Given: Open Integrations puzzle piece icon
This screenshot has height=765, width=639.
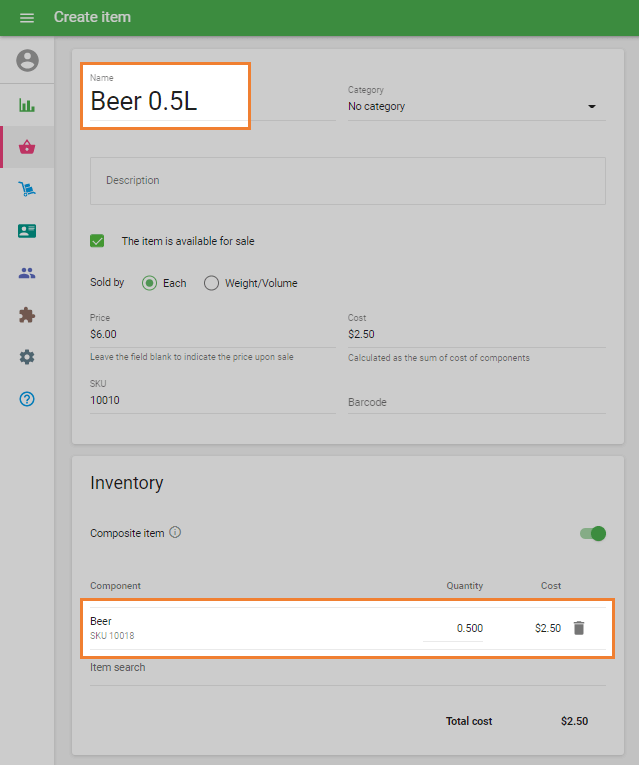Looking at the screenshot, I should click(x=27, y=315).
